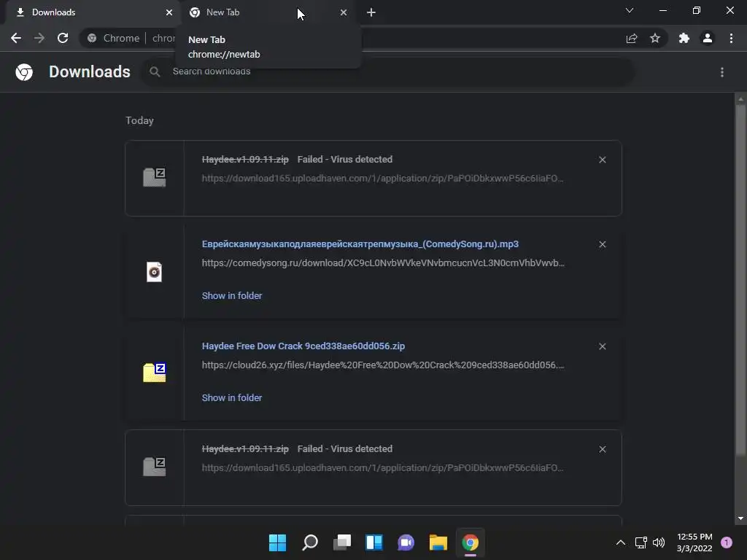This screenshot has height=560, width=747.
Task: Open Task View on the taskbar
Action: [342, 542]
